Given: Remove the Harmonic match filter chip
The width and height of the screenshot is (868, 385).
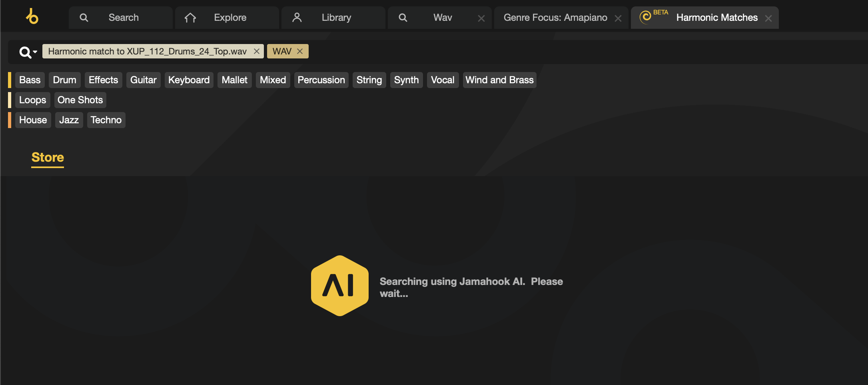Looking at the screenshot, I should pyautogui.click(x=257, y=51).
